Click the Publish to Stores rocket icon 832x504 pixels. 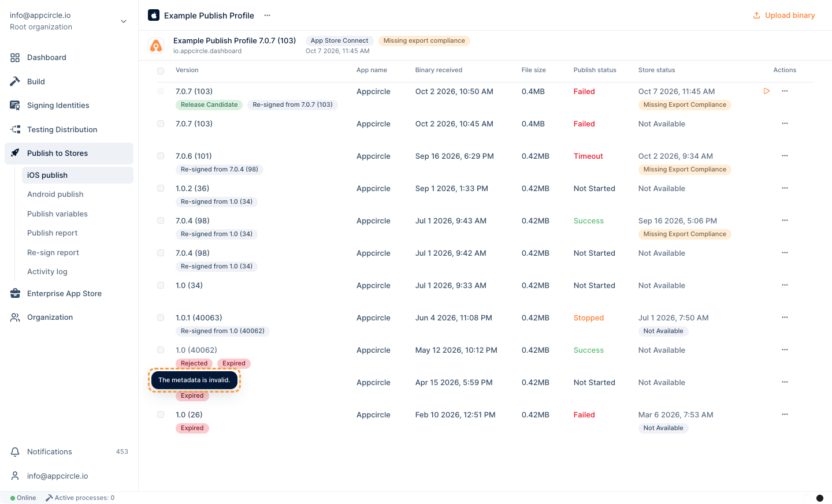15,153
